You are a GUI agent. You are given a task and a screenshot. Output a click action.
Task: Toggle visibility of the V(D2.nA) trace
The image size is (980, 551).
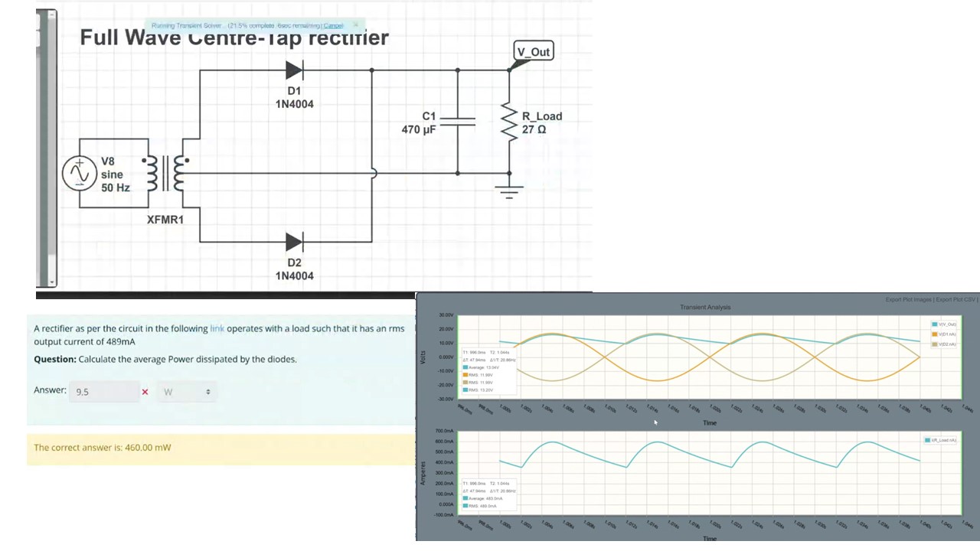pos(947,344)
